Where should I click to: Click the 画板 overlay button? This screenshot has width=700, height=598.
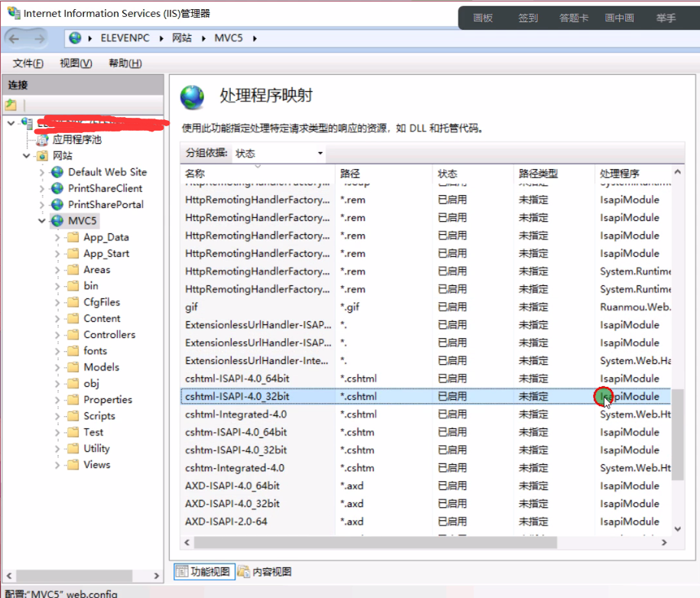(x=483, y=18)
